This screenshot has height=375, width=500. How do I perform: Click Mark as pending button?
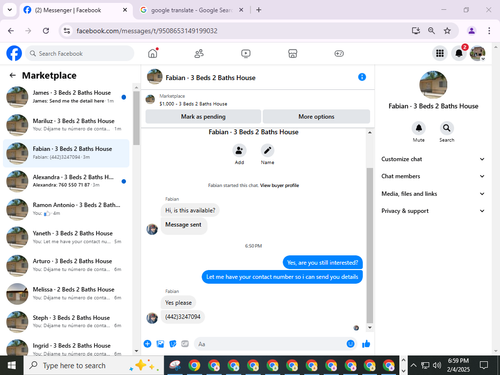[203, 117]
